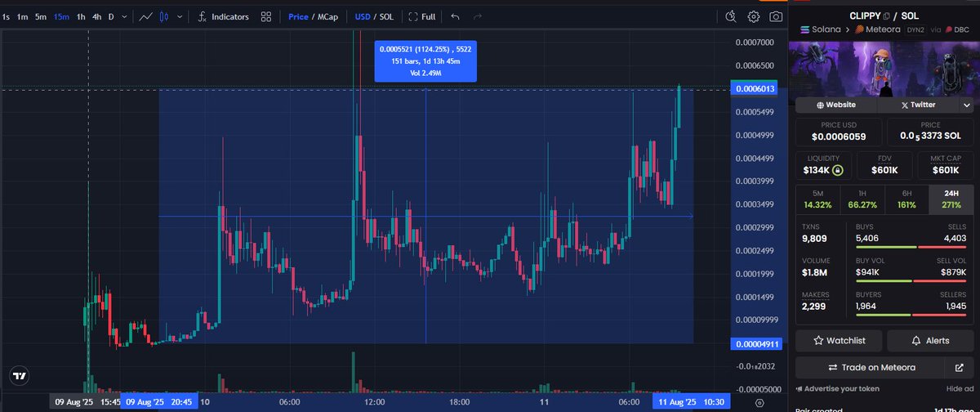Take a chart snapshot with camera icon
This screenshot has height=412, width=980.
point(776,16)
